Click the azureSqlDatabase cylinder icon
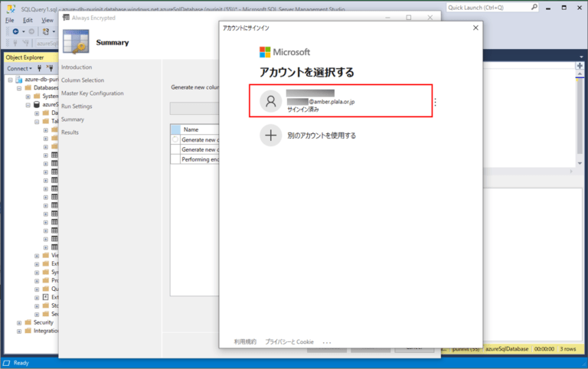Viewport: 588px width, 369px height. tap(37, 105)
